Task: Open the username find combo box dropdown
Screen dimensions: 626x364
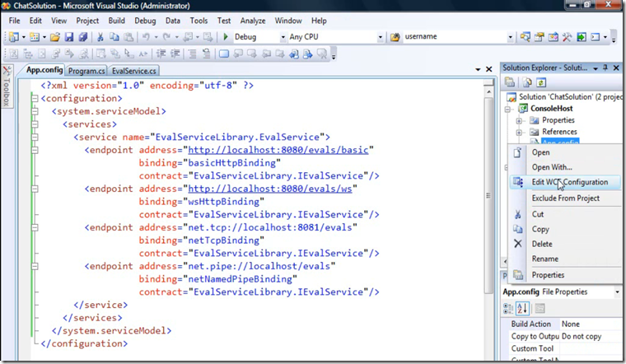Action: click(510, 37)
